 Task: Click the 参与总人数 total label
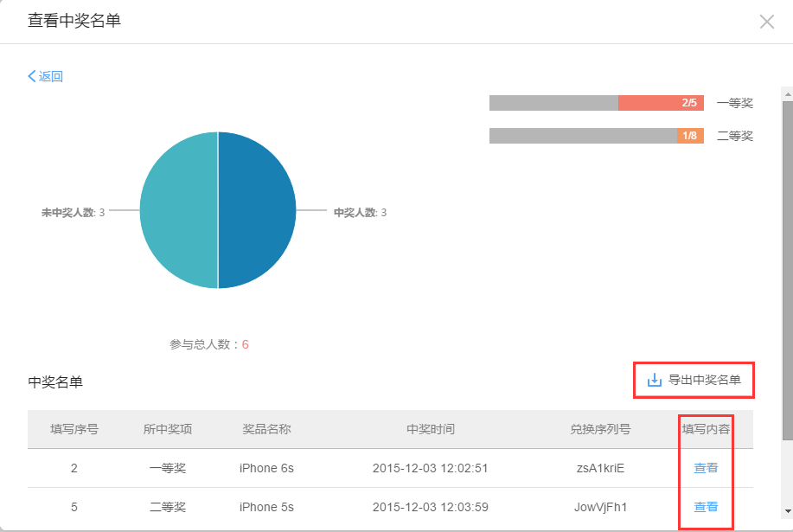pyautogui.click(x=209, y=344)
